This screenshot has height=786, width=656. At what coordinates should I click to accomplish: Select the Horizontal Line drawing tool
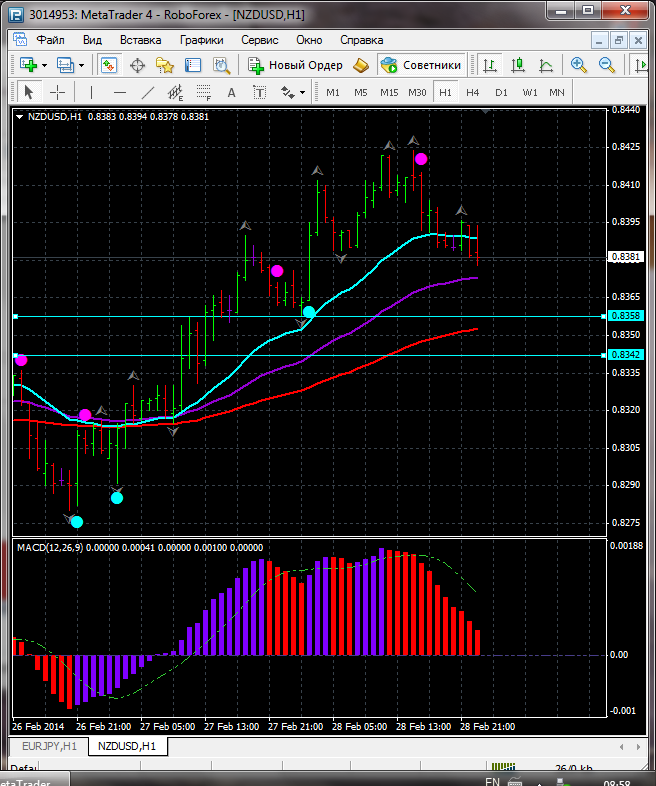118,92
